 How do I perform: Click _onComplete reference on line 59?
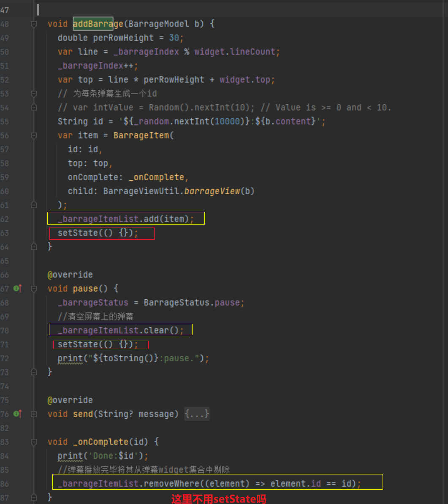(x=156, y=177)
